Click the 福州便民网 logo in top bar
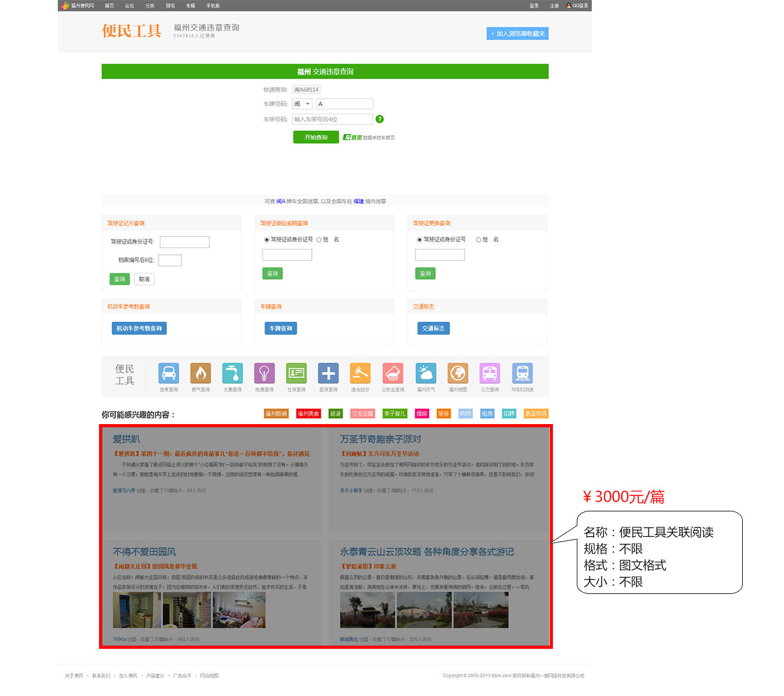Viewport: 784px width, 696px height. point(77,5)
